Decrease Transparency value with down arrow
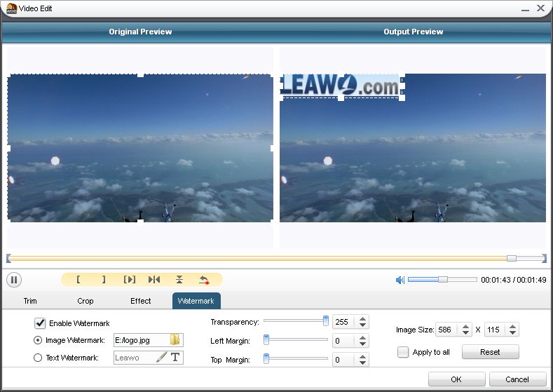Viewport: 553px width, 392px height. [x=362, y=325]
